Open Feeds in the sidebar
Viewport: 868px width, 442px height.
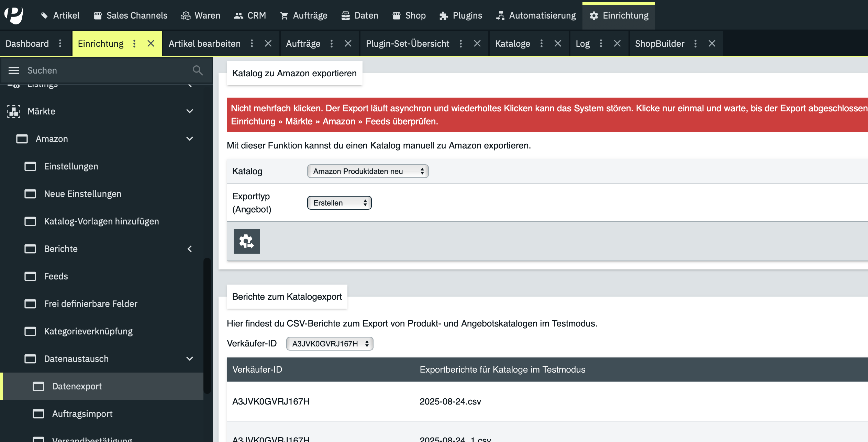pos(56,276)
